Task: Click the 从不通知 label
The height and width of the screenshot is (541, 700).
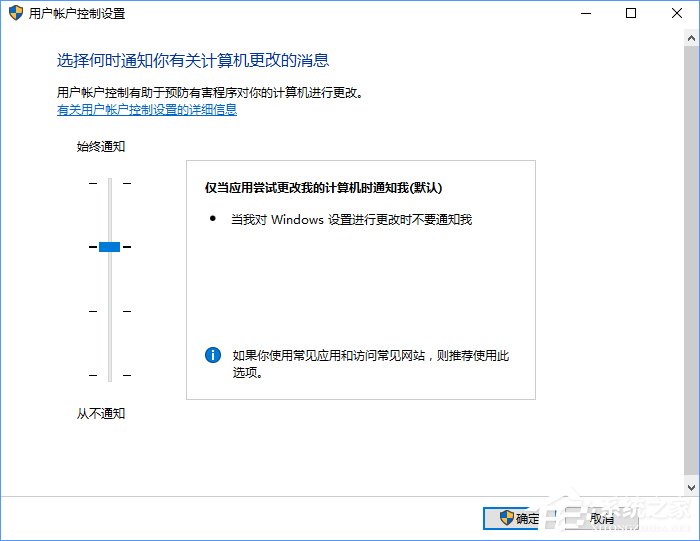Action: (101, 413)
